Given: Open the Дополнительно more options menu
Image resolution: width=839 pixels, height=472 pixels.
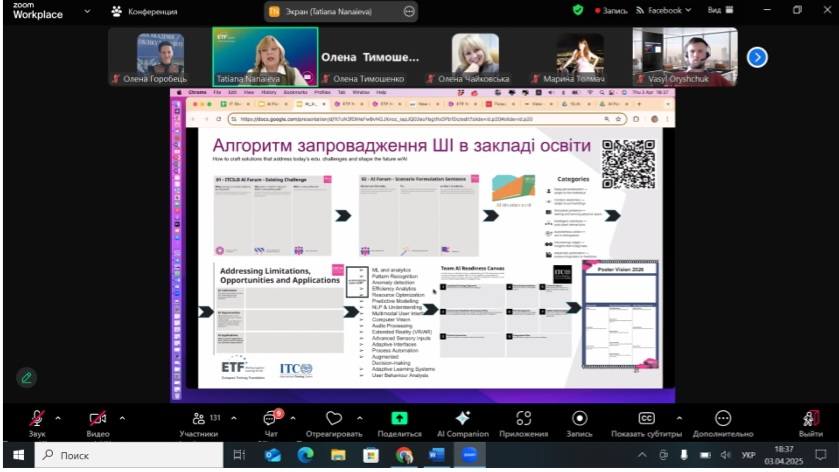Looking at the screenshot, I should tap(722, 418).
